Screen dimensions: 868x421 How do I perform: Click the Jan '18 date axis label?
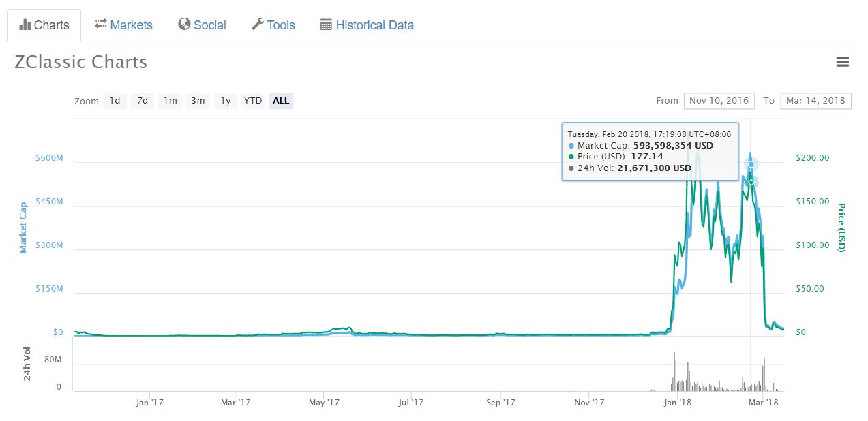677,403
